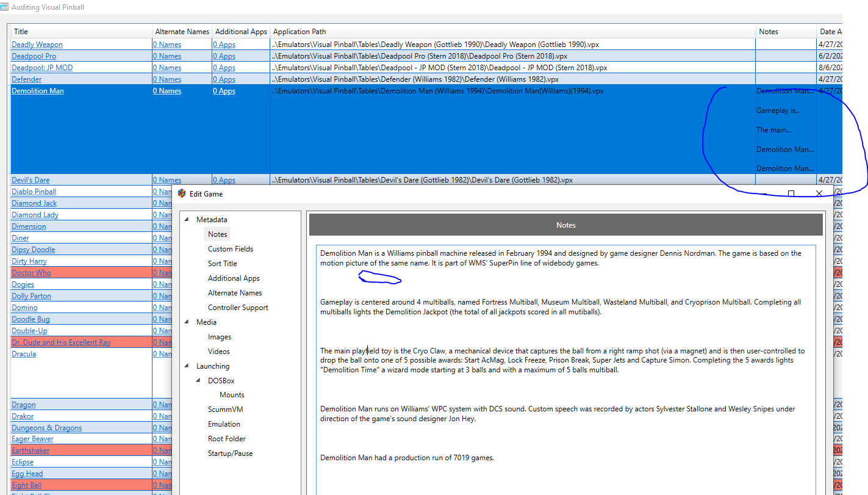Collapse the DOSBox tree node arrow
The height and width of the screenshot is (495, 868).
[199, 381]
